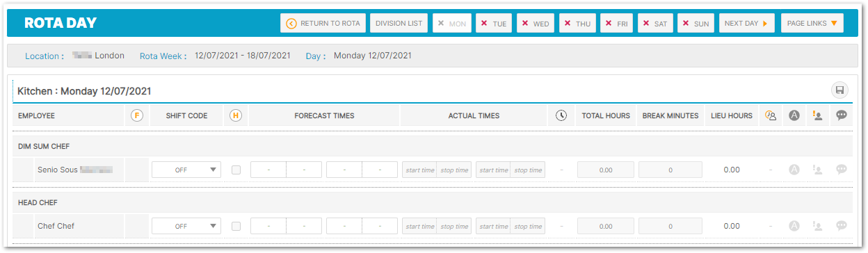The image size is (868, 253).
Task: Toggle the H checkbox for Senio Sous
Action: click(236, 170)
